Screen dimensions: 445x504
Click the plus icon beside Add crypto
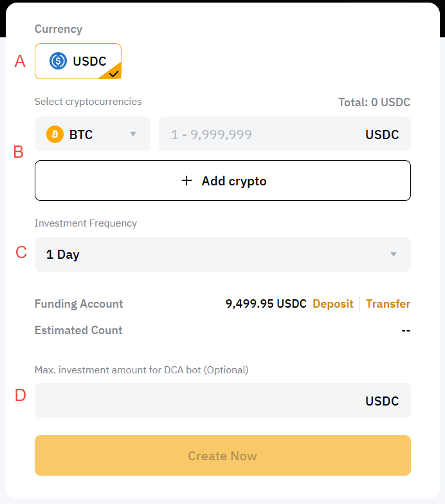186,181
